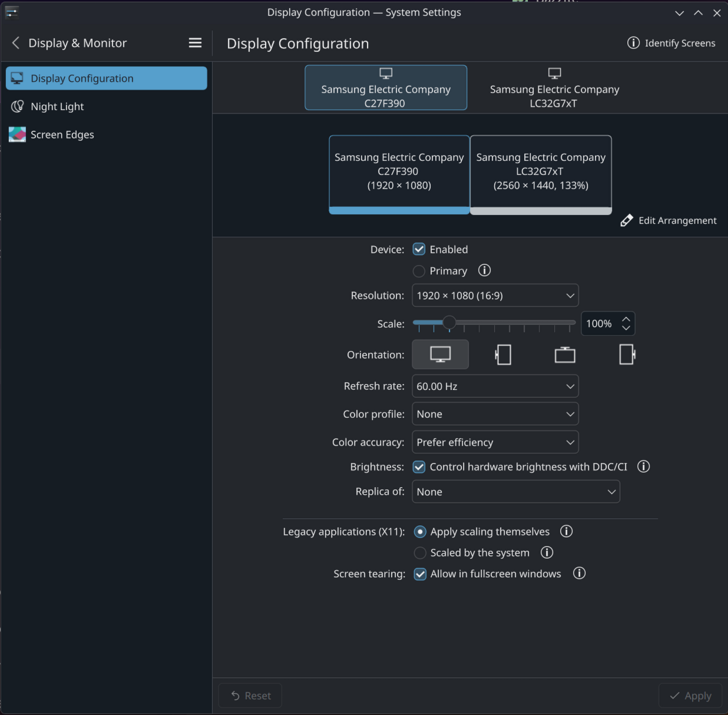Click the Scale slider handle
This screenshot has width=728, height=715.
tap(449, 322)
